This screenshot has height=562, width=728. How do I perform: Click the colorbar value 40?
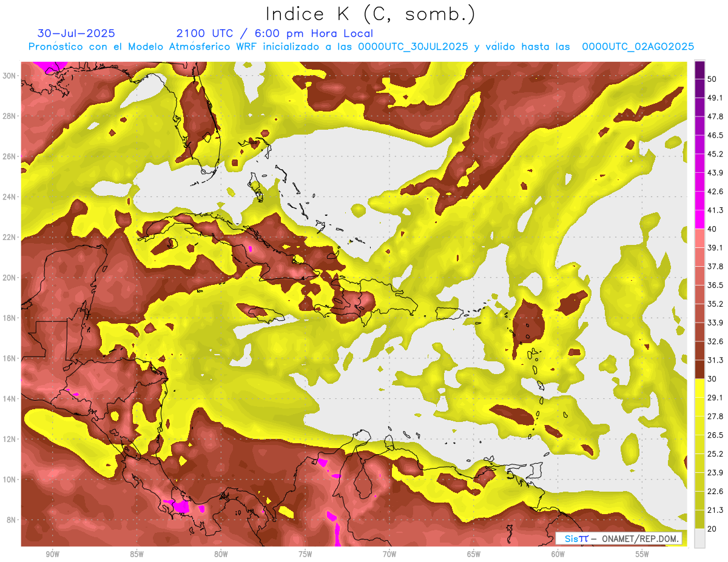click(x=712, y=229)
